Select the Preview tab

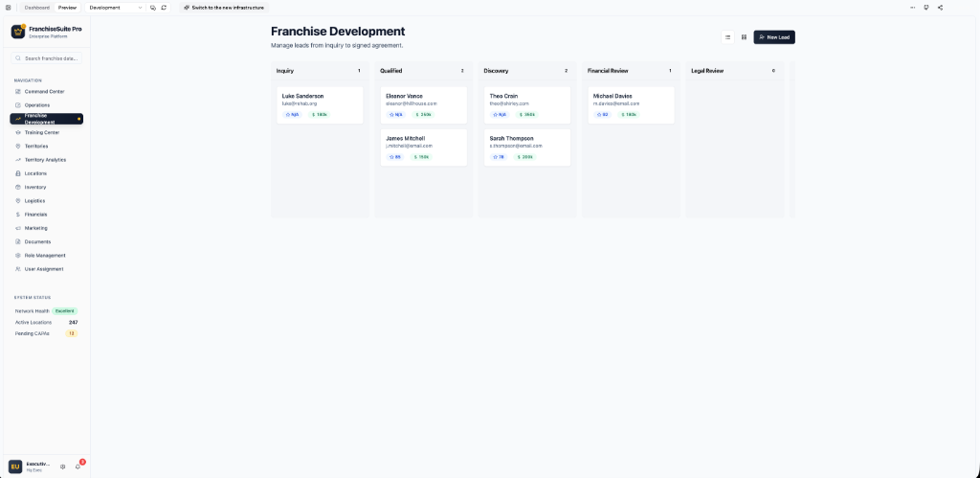coord(68,8)
